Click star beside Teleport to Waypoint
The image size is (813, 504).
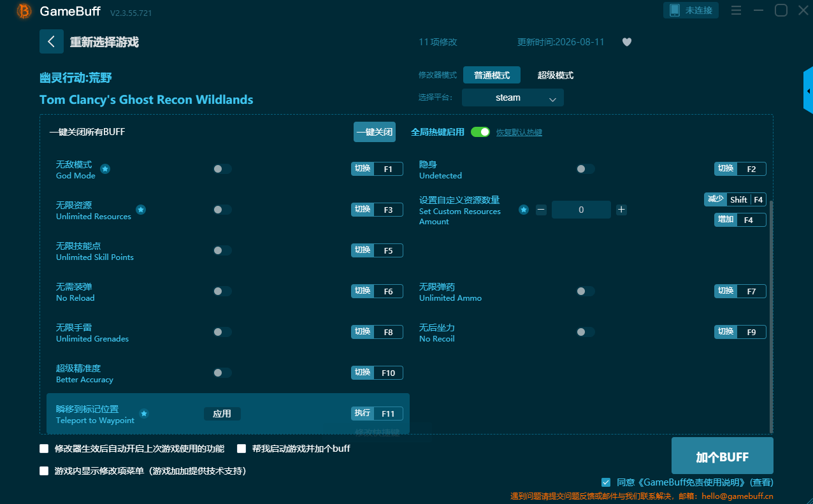(x=144, y=414)
